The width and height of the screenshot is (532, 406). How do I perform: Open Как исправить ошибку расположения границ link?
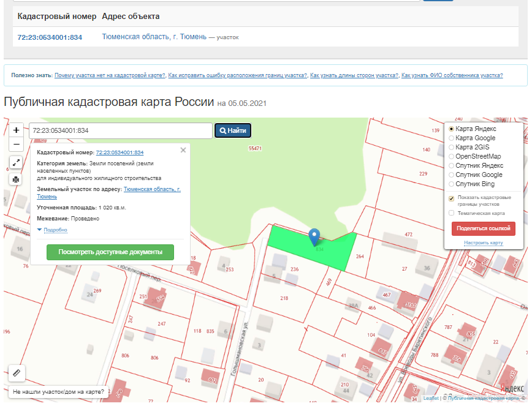[238, 75]
